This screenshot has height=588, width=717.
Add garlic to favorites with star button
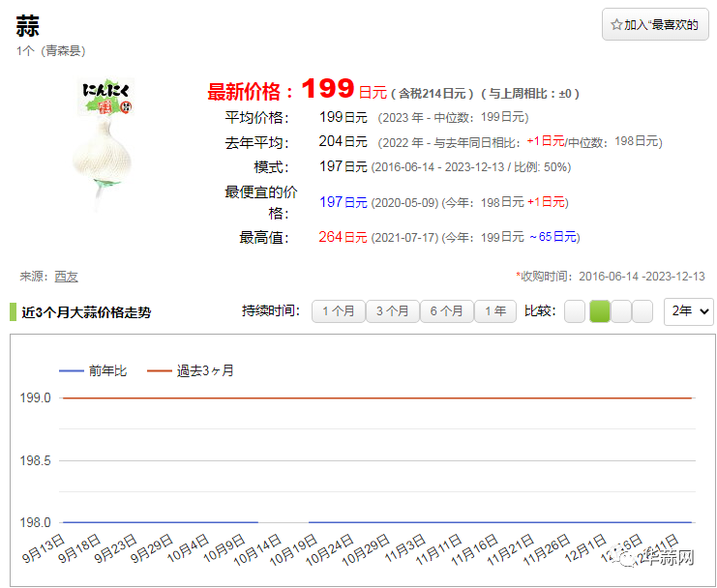655,24
